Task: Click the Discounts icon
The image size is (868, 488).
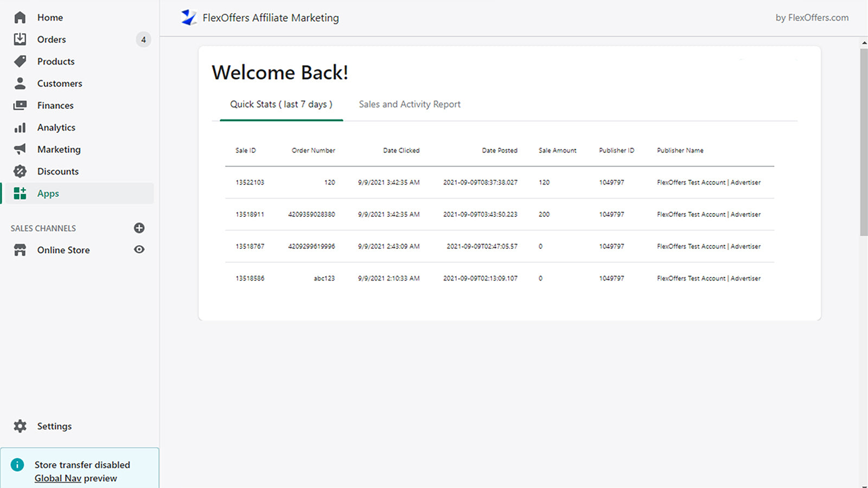Action: click(20, 171)
